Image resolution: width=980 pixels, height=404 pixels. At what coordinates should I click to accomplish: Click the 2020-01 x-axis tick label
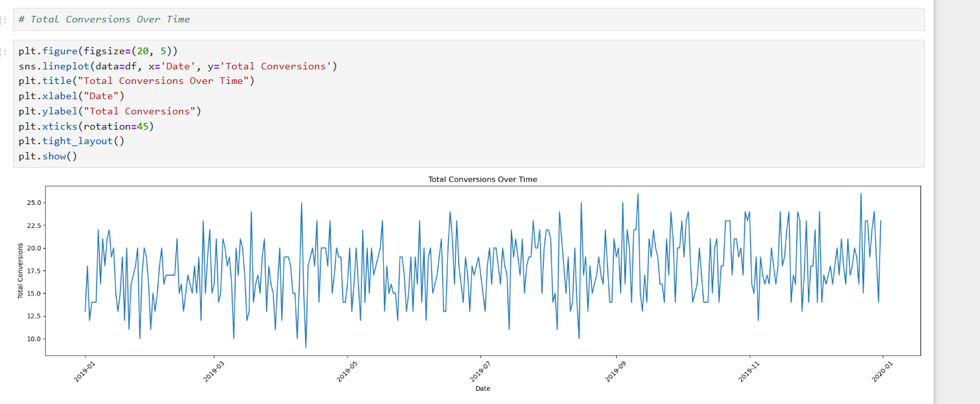pyautogui.click(x=877, y=372)
